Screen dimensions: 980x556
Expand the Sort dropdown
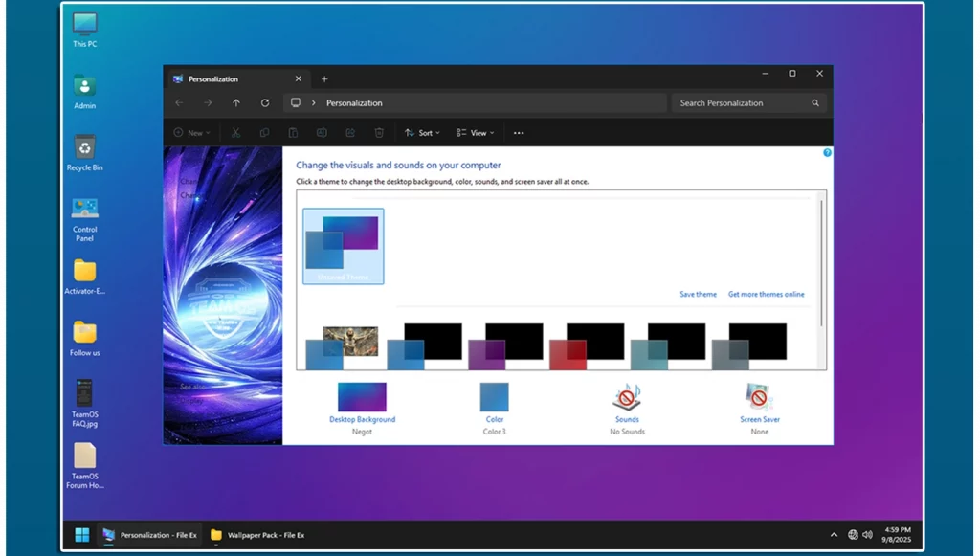[422, 133]
